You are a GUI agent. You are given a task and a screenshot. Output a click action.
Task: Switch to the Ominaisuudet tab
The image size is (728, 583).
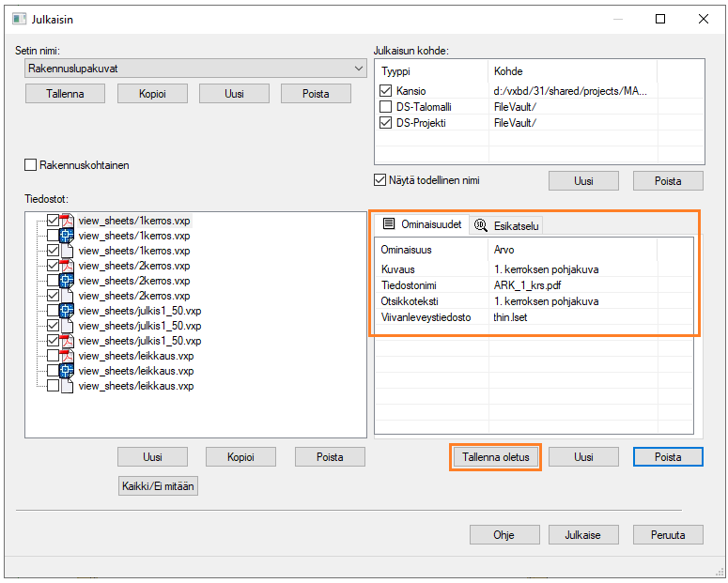(422, 225)
